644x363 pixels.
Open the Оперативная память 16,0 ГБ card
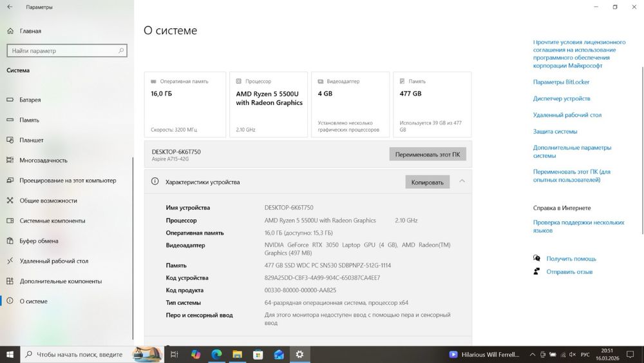(x=185, y=104)
